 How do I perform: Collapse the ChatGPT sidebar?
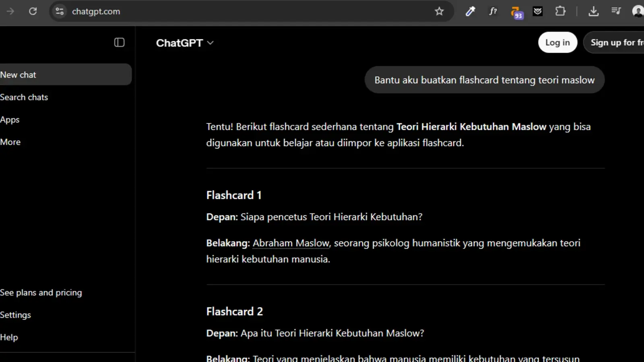(119, 42)
